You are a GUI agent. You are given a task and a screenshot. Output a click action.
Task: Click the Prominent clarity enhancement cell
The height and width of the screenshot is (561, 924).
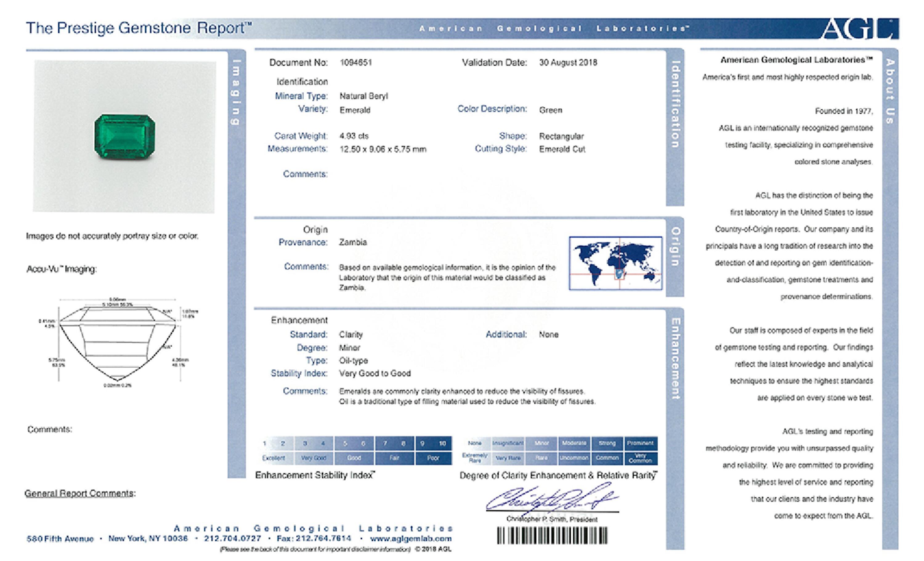tap(640, 443)
